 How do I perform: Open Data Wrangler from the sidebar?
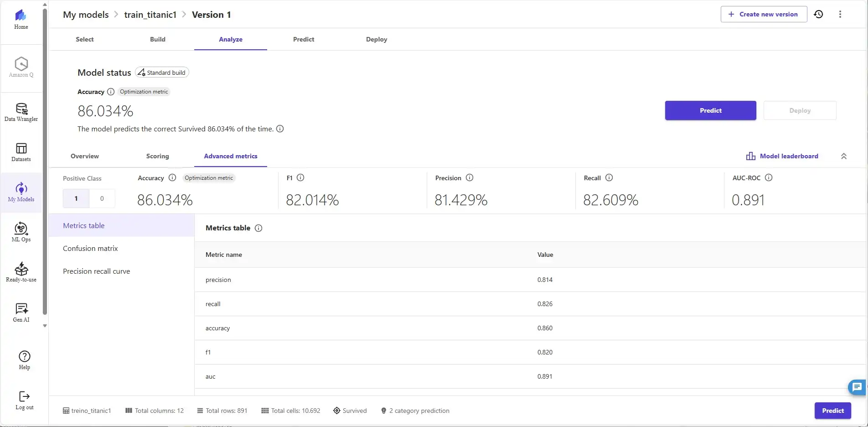click(21, 112)
